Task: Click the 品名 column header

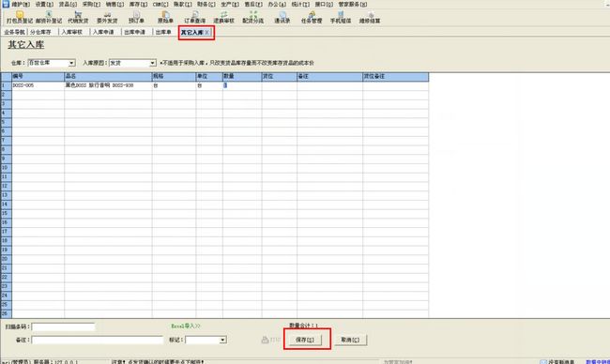Action: 108,77
